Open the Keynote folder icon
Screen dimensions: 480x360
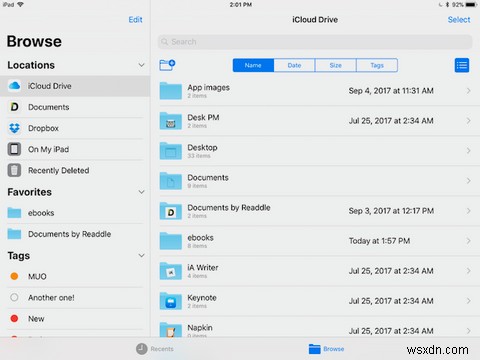tap(171, 301)
